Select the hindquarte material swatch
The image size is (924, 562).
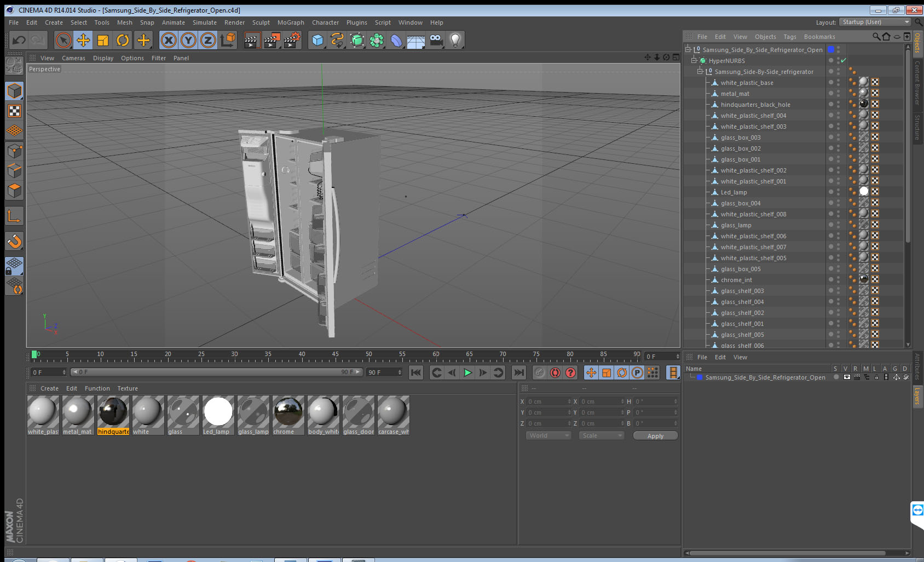[113, 416]
